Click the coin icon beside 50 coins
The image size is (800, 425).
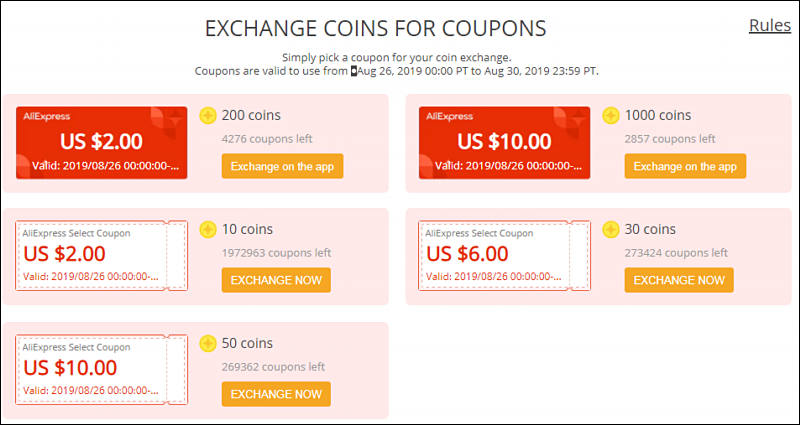pos(208,343)
